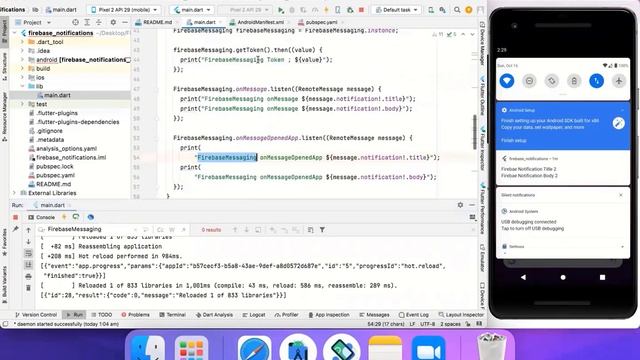Minimize the Run panel
The width and height of the screenshot is (640, 360).
click(x=472, y=205)
